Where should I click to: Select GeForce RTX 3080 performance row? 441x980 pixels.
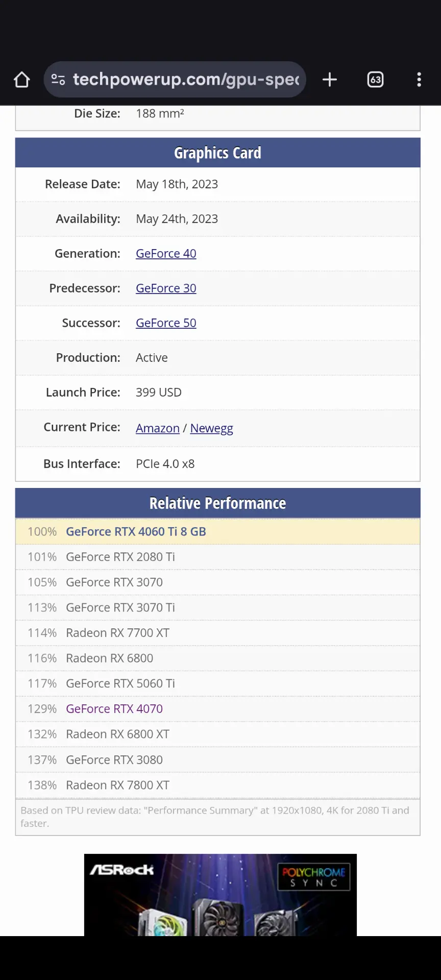pos(218,760)
